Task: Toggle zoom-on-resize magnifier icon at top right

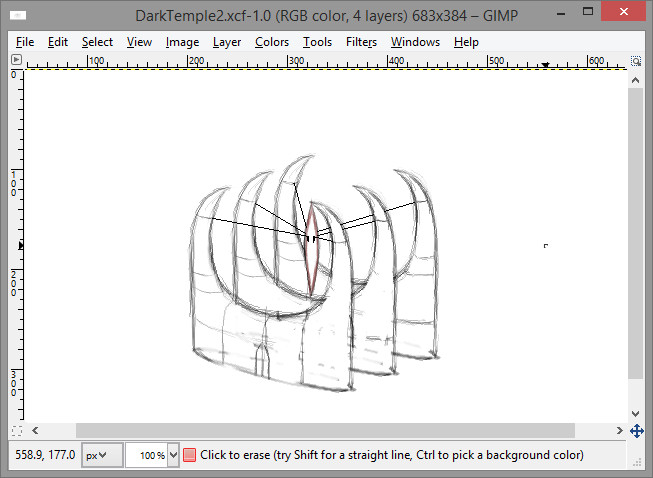Action: [636, 61]
